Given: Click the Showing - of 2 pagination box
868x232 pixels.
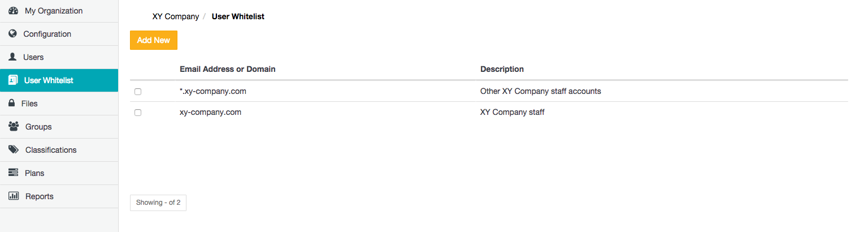Looking at the screenshot, I should [x=158, y=203].
